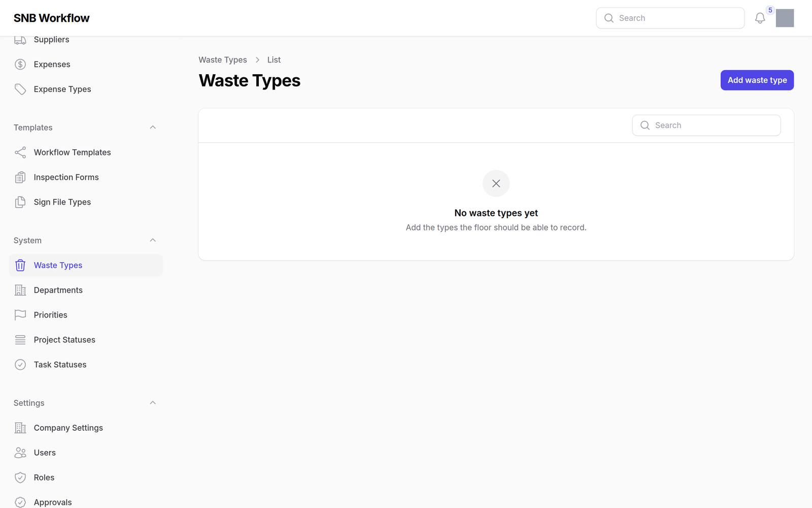
Task: Click the Departments building icon
Action: tap(20, 290)
